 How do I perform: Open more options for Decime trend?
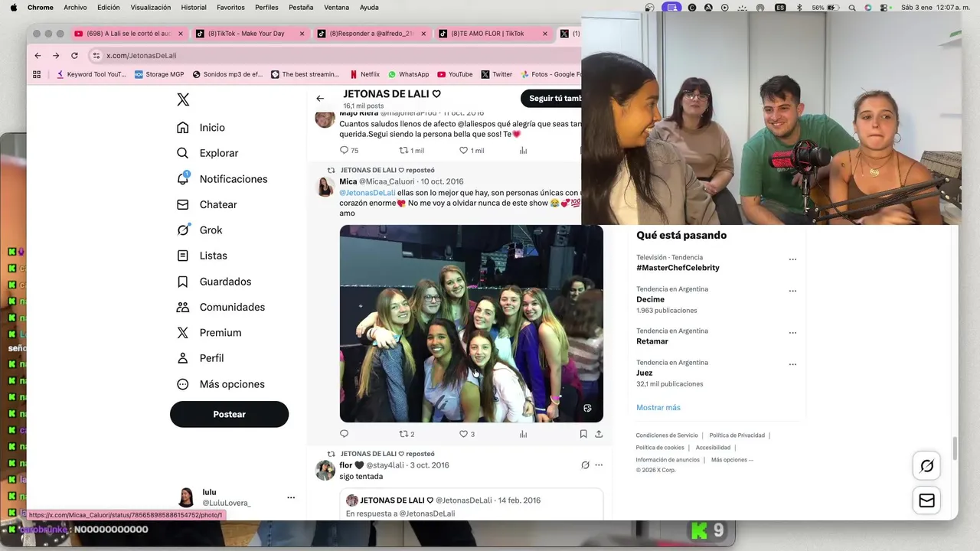792,291
